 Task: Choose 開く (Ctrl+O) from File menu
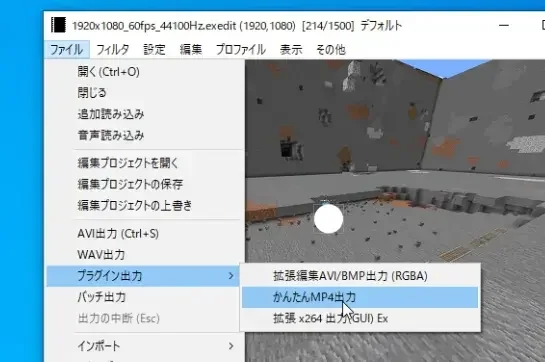(143, 72)
